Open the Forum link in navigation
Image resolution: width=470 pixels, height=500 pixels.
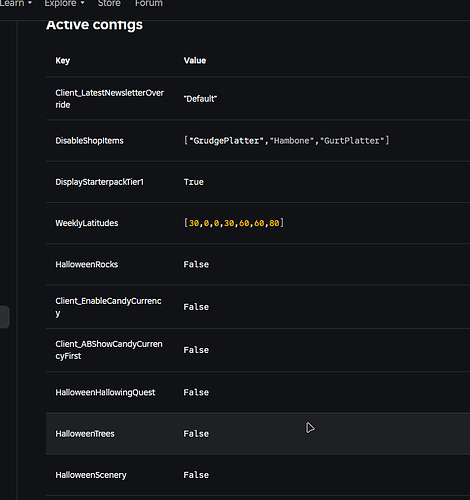(149, 3)
